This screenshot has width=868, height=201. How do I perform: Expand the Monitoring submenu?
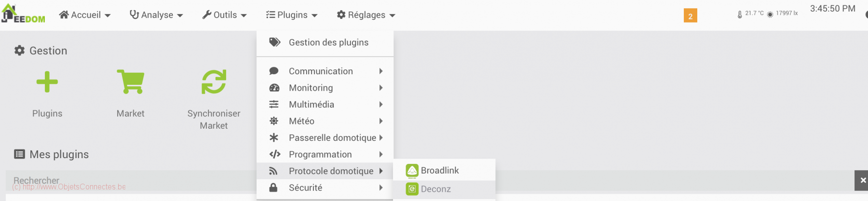[x=325, y=88]
